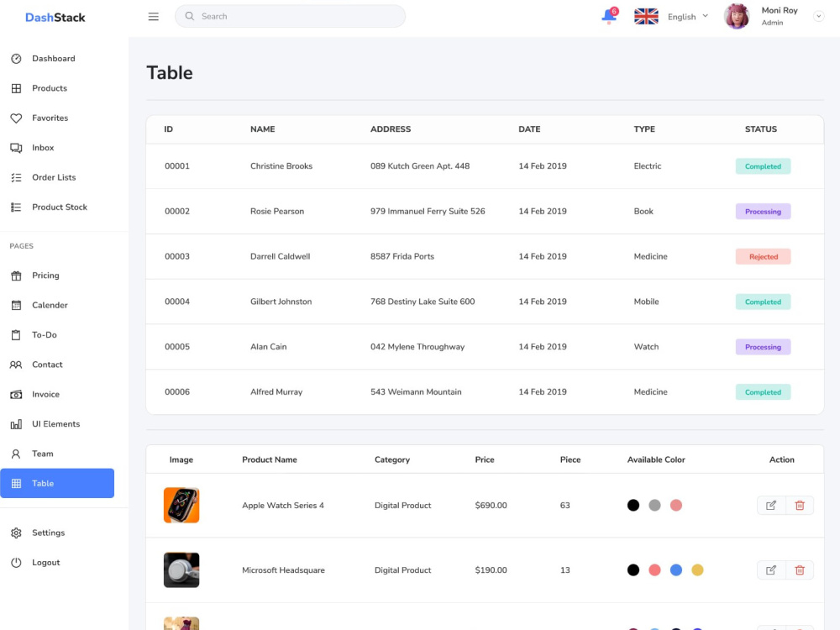This screenshot has width=840, height=630.
Task: Click the Processing badge for Rosie Pearson
Action: click(763, 212)
